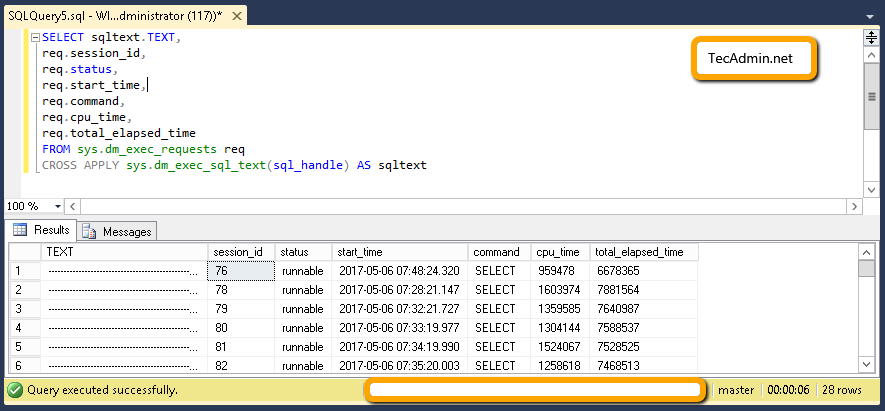885x411 pixels.
Task: Click session_id cell 81
Action: coord(241,347)
